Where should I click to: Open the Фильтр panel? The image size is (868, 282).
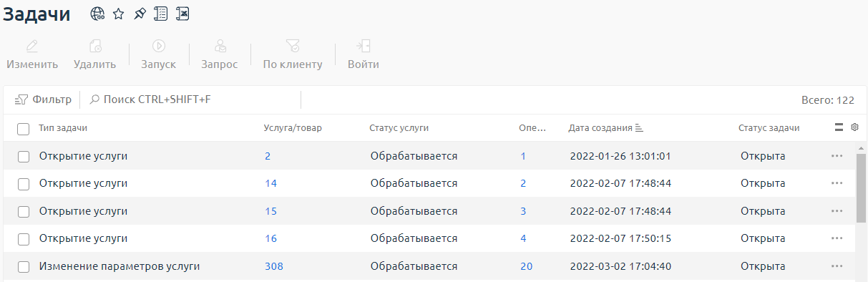coord(43,99)
